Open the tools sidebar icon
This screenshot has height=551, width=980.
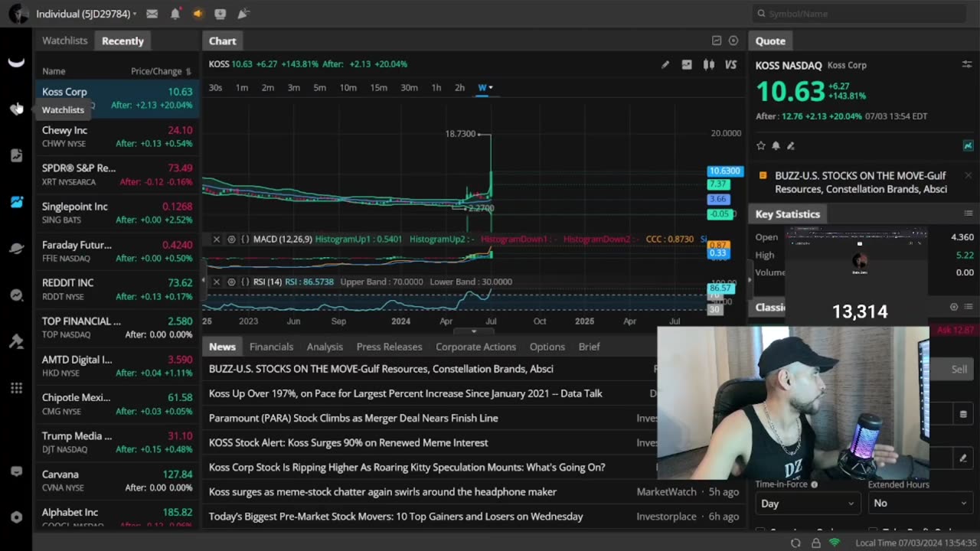(x=16, y=341)
